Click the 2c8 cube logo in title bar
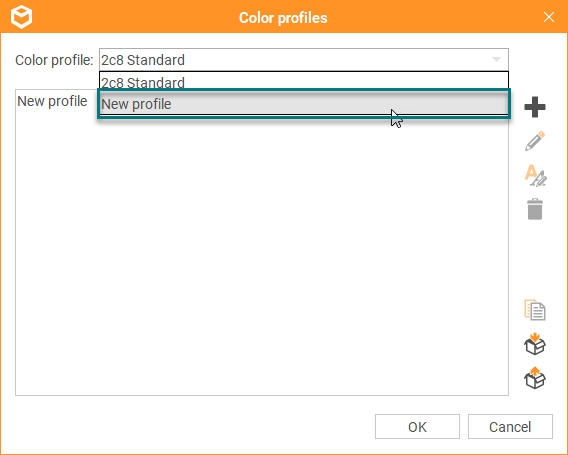This screenshot has height=455, width=568. tap(21, 17)
